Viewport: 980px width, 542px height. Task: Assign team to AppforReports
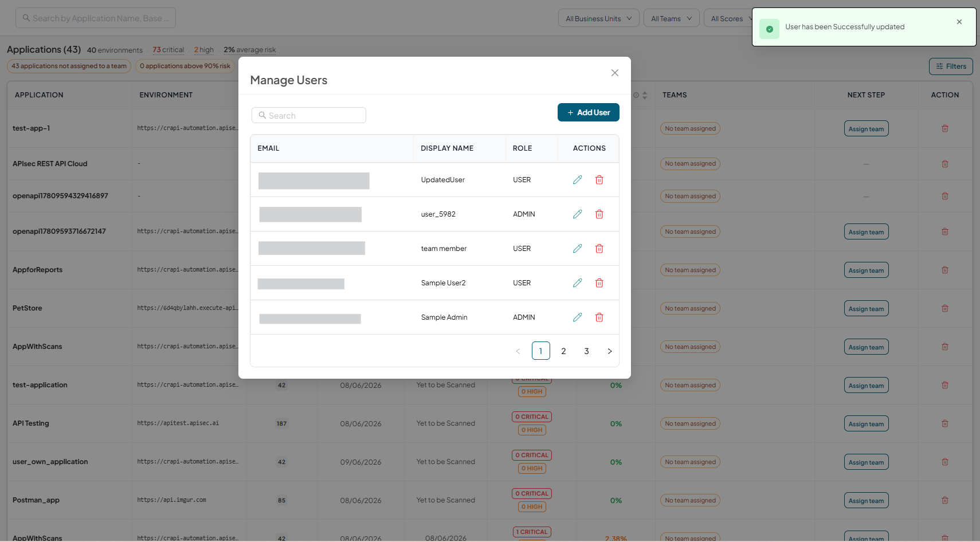[x=866, y=270]
